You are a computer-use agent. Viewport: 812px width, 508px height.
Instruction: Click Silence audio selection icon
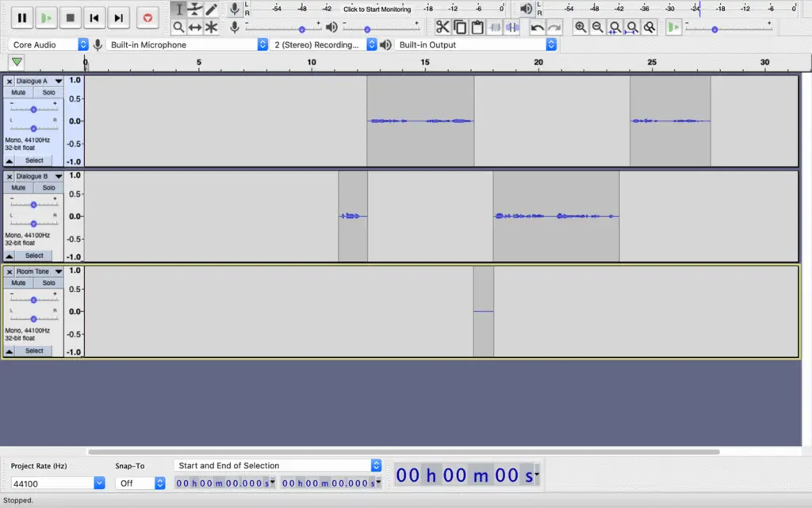click(512, 27)
